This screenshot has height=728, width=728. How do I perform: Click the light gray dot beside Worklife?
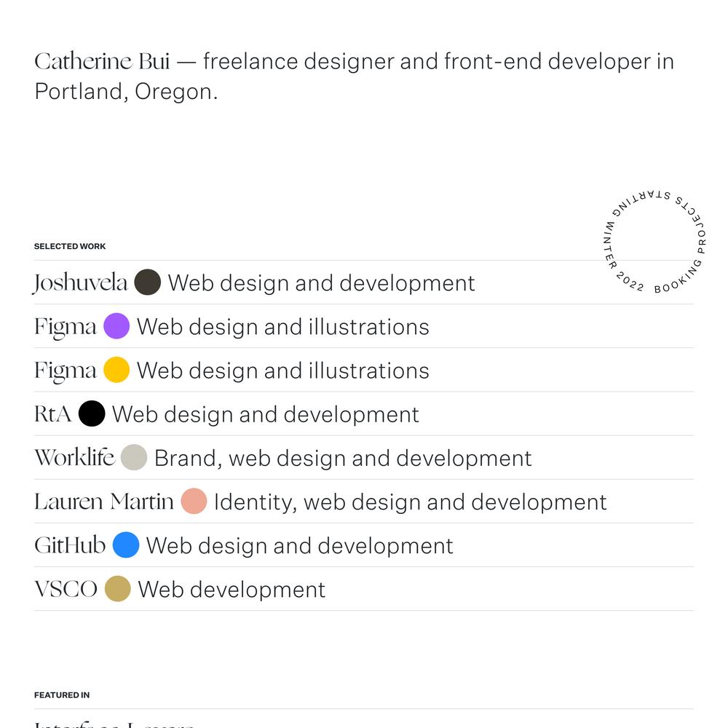tap(134, 457)
